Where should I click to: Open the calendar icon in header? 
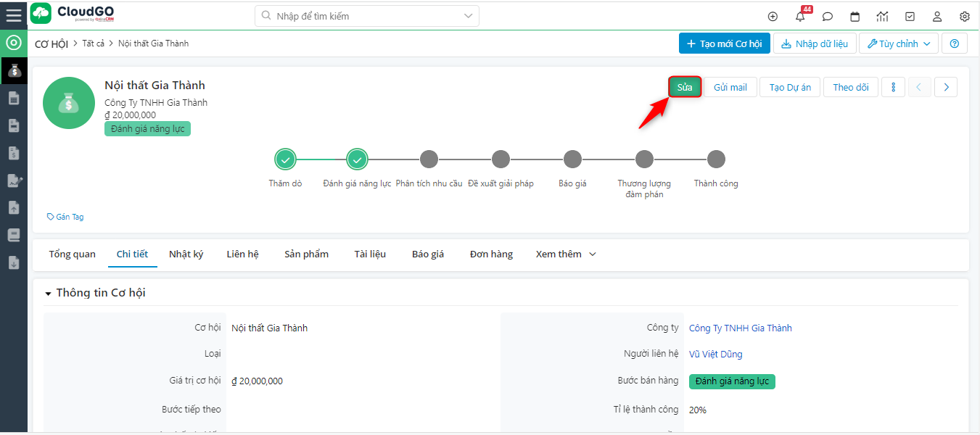click(x=855, y=17)
